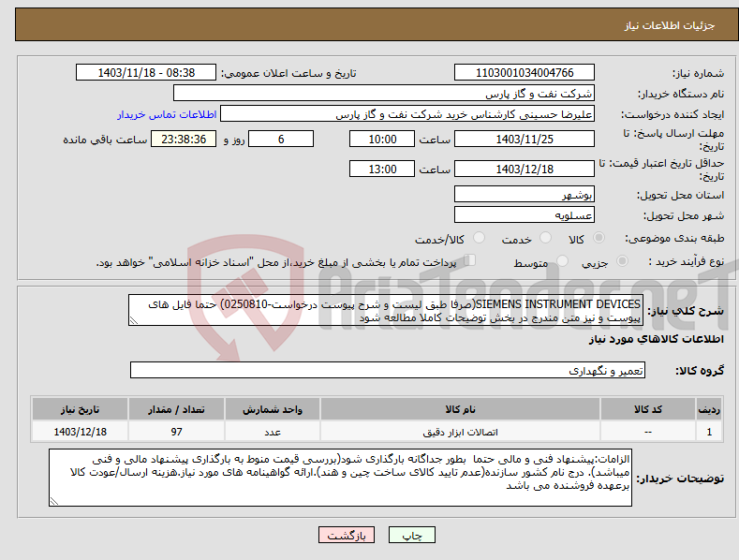This screenshot has width=739, height=560.
Task: Click item name cell اتصالات ابزار دقیق
Action: [460, 432]
